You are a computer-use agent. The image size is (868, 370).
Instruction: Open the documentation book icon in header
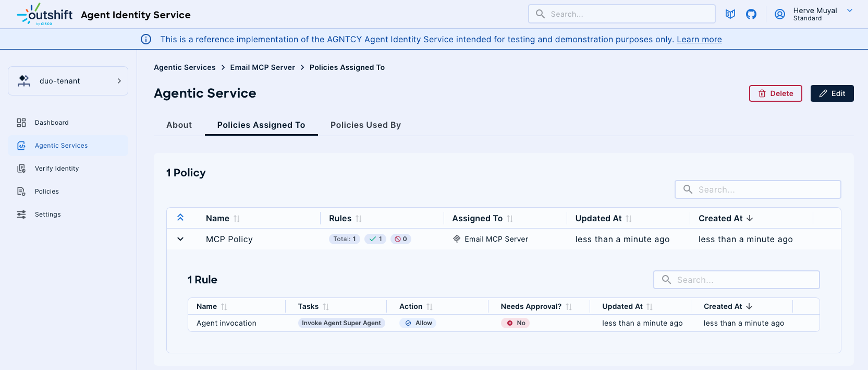730,14
